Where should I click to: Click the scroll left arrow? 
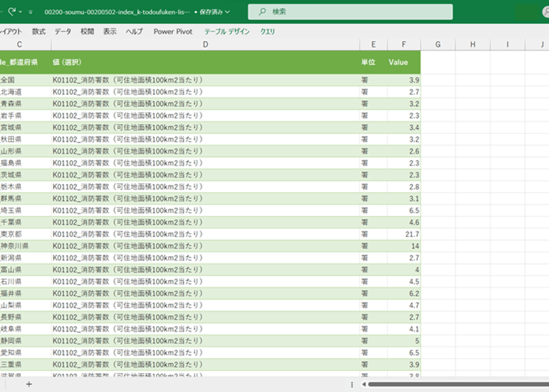pos(364,384)
